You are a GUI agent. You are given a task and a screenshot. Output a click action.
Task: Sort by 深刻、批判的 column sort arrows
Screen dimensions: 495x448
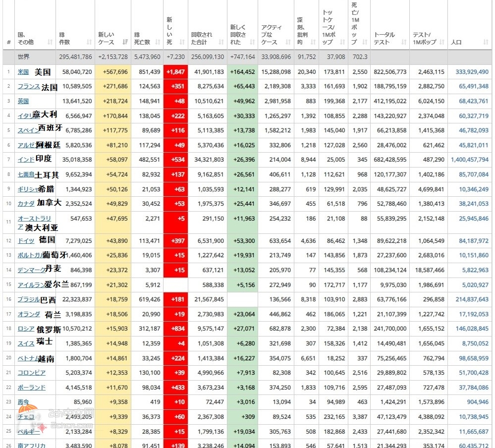tap(313, 42)
